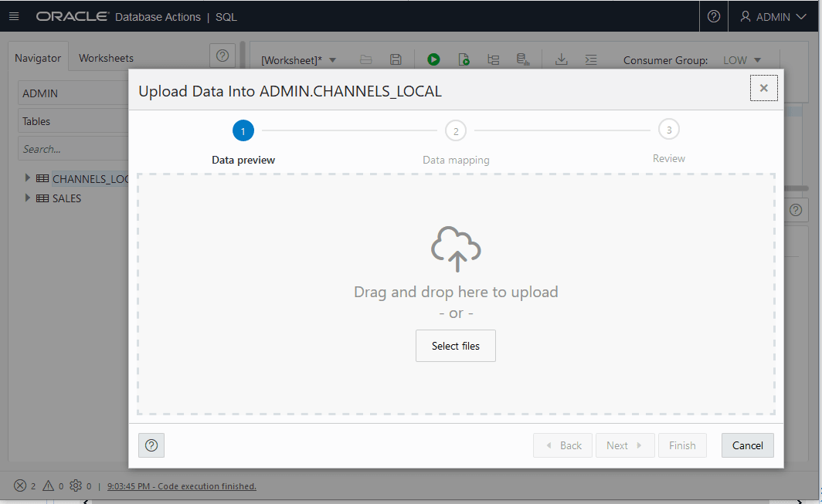Viewport: 822px width, 504px height.
Task: Click the Code execution finished link
Action: (182, 485)
